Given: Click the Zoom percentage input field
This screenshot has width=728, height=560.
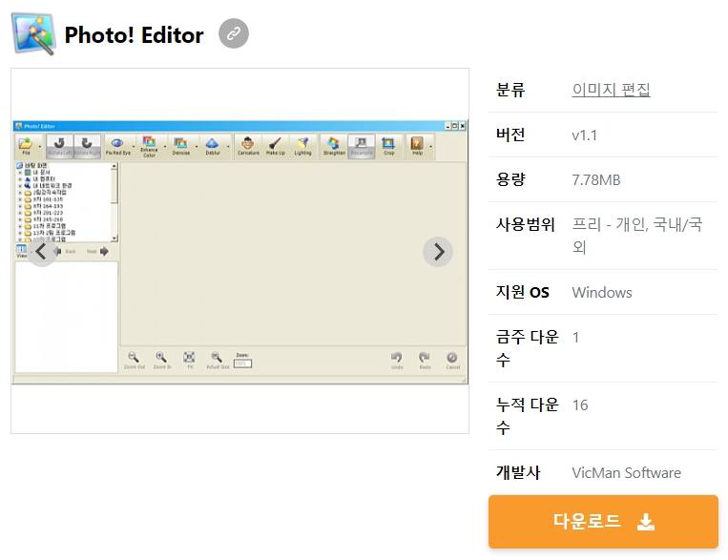Looking at the screenshot, I should pyautogui.click(x=242, y=363).
